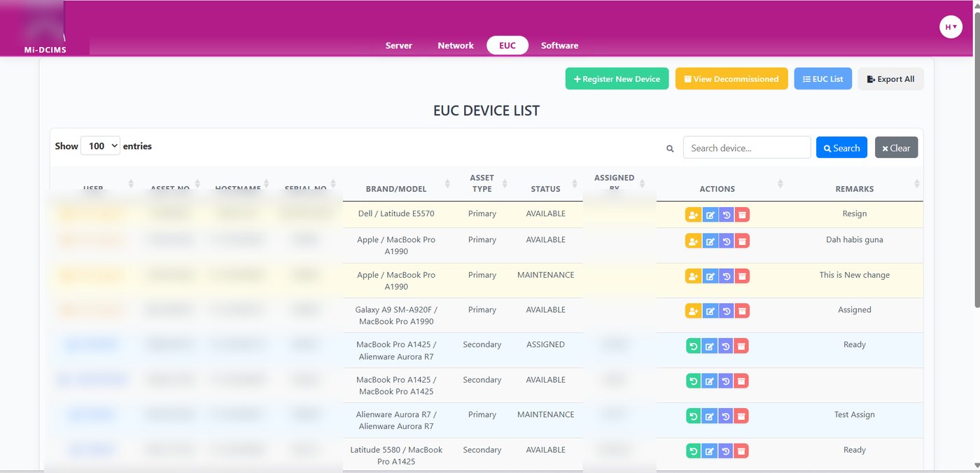
Task: Click the EUC DEVICE LIST heading
Action: pyautogui.click(x=486, y=111)
